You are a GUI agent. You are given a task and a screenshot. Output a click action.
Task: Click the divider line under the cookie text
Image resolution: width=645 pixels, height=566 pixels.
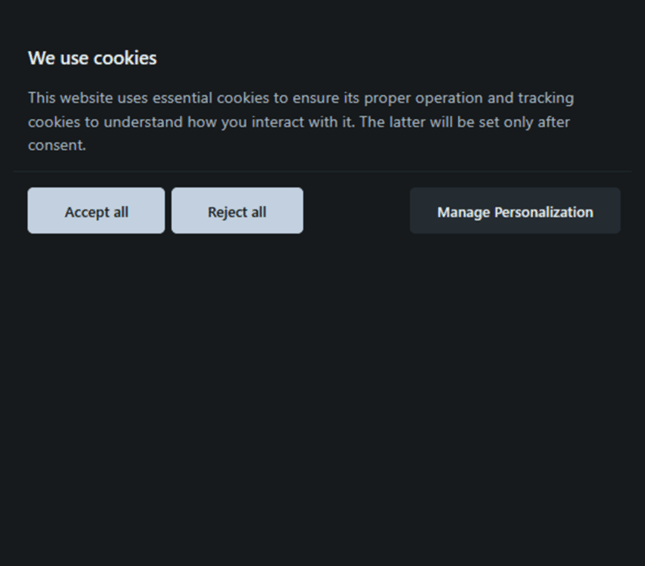pos(322,171)
